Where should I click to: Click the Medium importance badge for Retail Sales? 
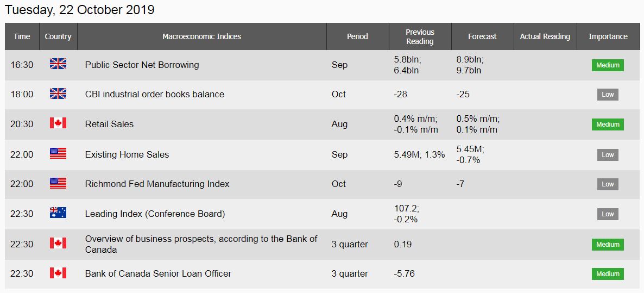608,124
